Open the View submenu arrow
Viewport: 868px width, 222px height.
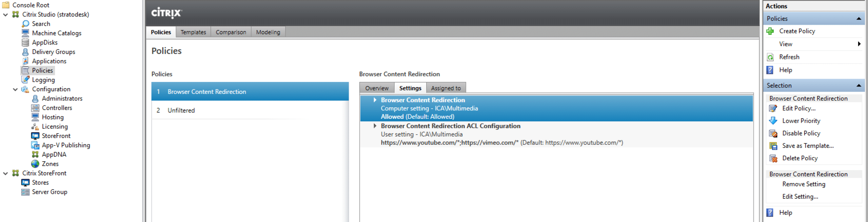(859, 44)
